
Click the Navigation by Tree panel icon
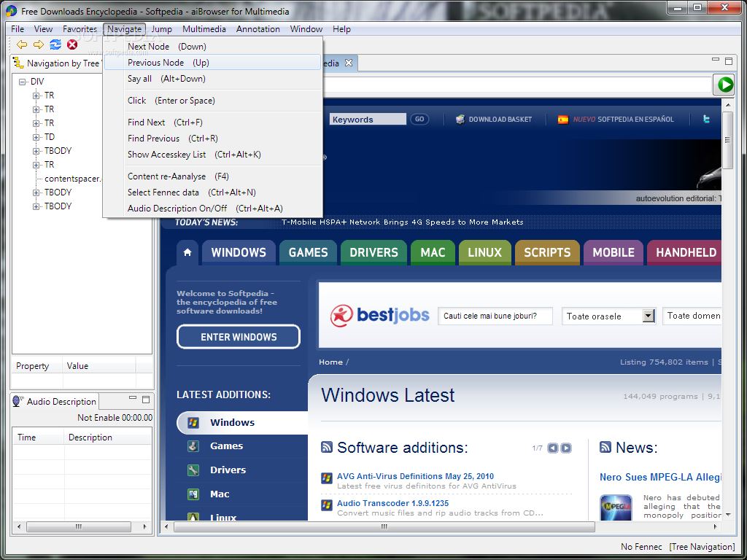click(x=18, y=63)
